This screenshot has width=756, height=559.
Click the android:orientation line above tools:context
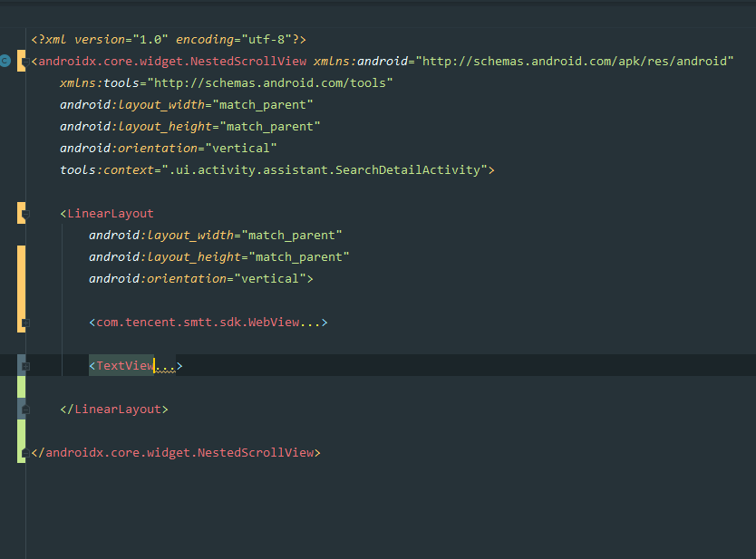coord(169,148)
